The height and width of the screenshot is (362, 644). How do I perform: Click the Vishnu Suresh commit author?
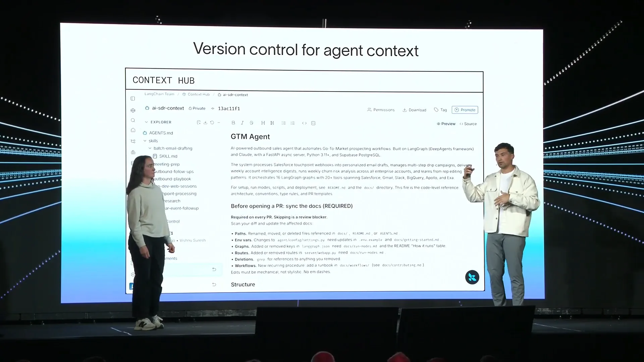(x=193, y=240)
